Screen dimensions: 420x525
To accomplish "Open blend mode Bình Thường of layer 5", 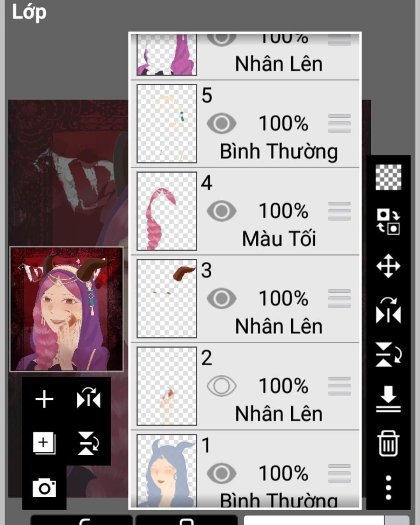I will click(279, 151).
